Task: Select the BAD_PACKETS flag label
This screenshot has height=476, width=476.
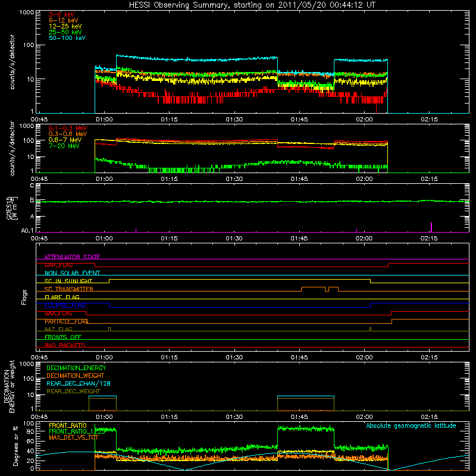Action: pyautogui.click(x=65, y=345)
